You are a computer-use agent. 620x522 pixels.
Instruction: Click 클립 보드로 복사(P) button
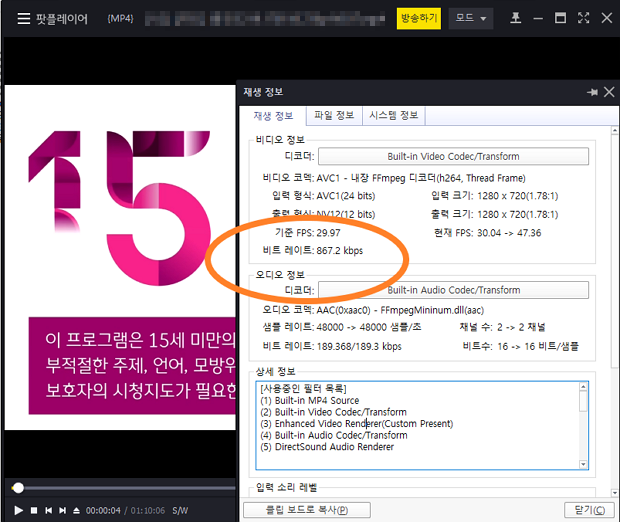(307, 510)
